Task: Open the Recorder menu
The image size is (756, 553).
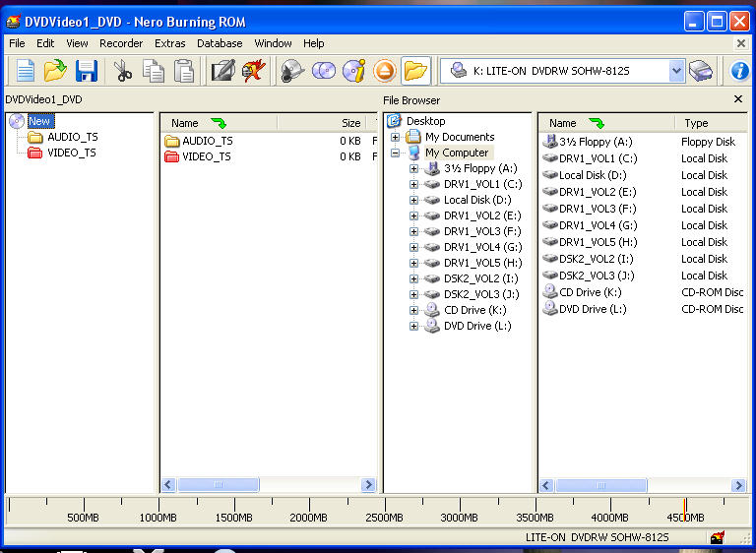Action: pos(121,43)
